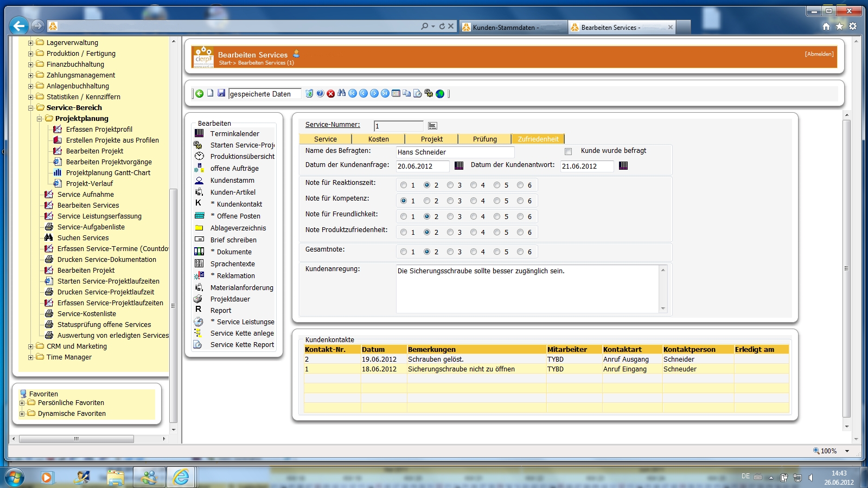Switch to the Kosten tab

point(378,139)
